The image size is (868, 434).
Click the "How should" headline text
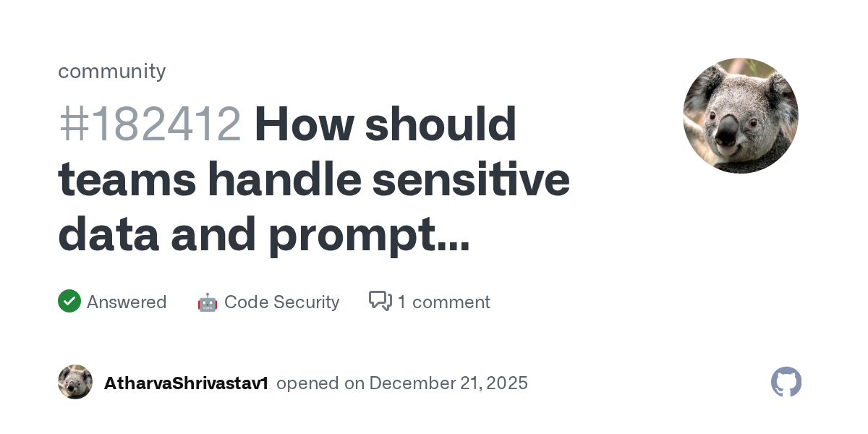click(x=386, y=124)
